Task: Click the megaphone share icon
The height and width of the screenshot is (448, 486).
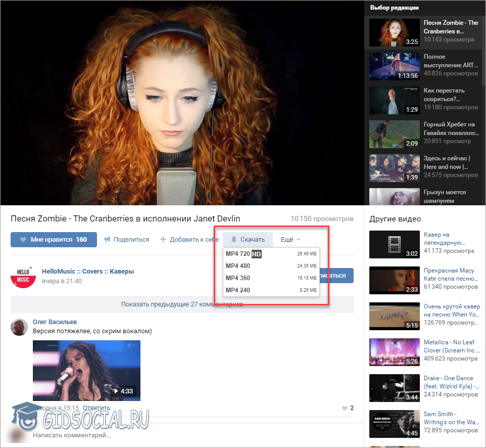Action: click(107, 240)
